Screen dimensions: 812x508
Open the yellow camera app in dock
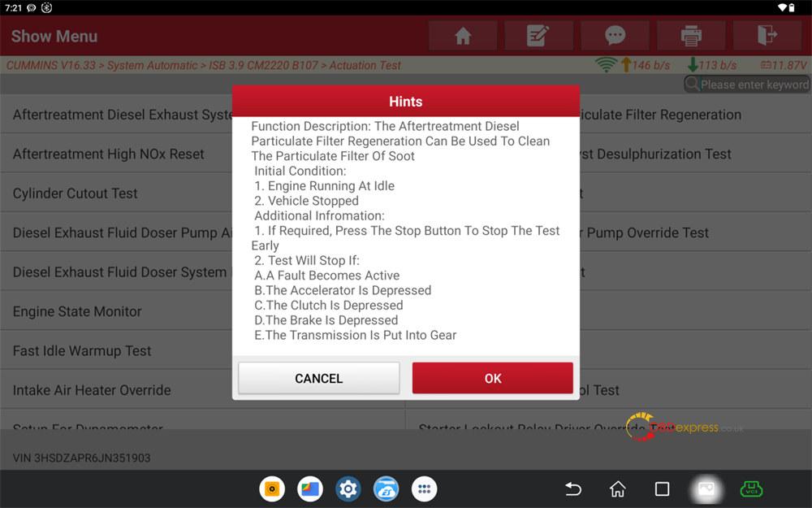click(272, 488)
